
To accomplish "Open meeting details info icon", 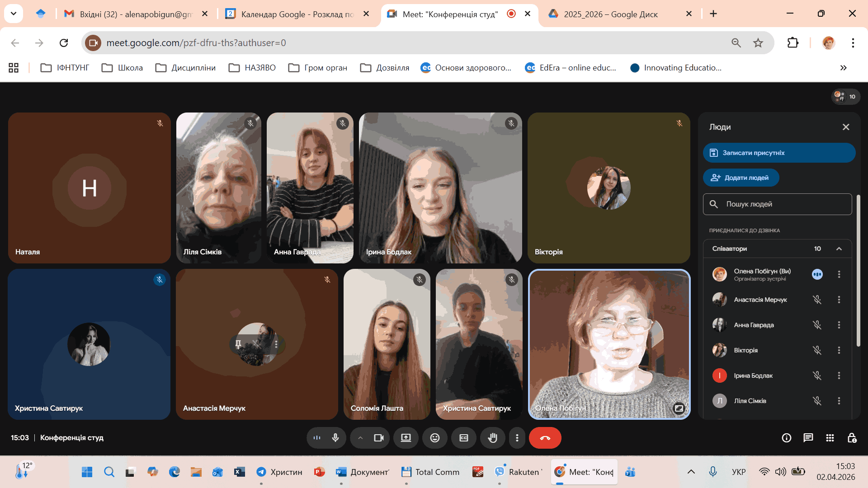I will [786, 438].
